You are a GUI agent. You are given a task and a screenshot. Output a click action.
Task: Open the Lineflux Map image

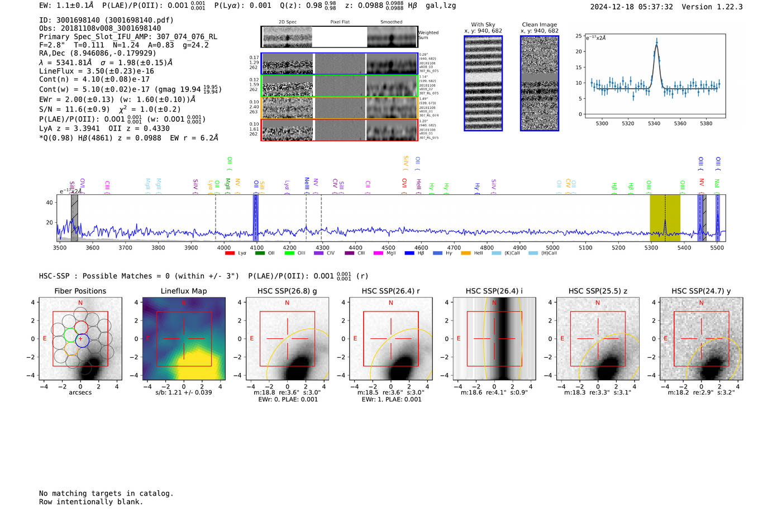pyautogui.click(x=184, y=339)
